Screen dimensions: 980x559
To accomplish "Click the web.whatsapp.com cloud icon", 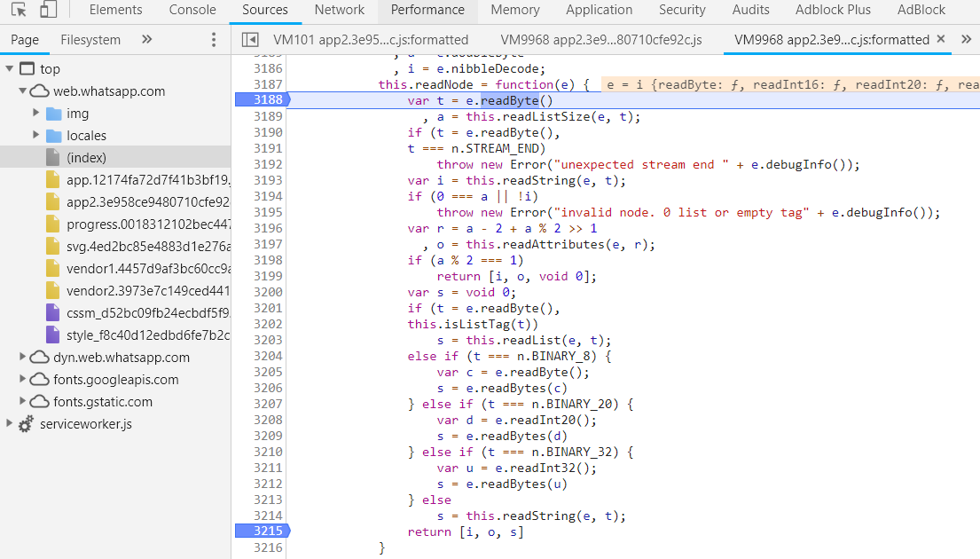I will (x=39, y=91).
